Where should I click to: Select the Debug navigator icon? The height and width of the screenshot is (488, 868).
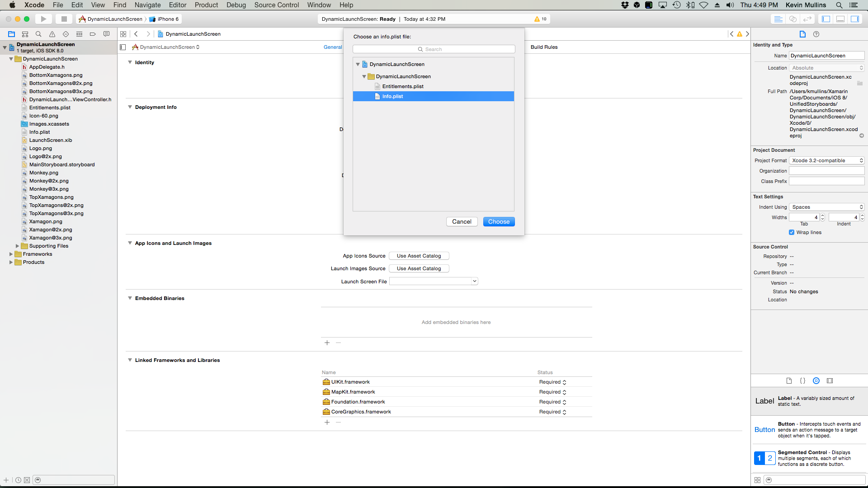[x=80, y=34]
